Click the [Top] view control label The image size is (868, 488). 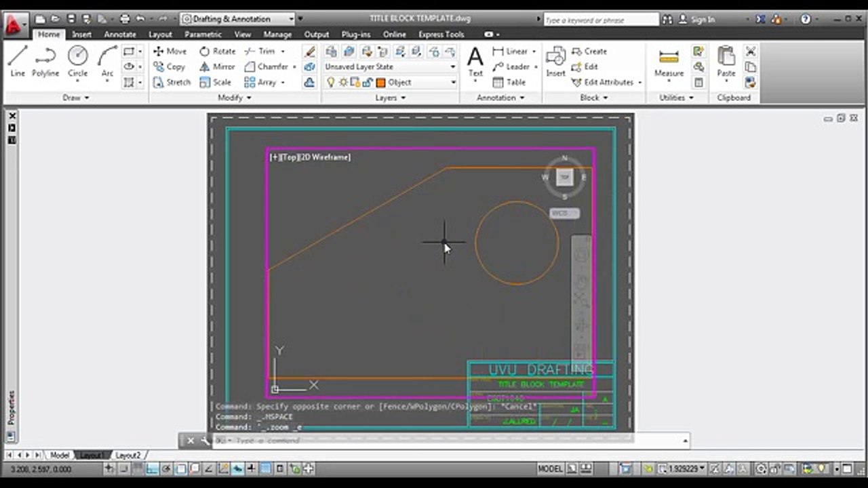pos(288,157)
